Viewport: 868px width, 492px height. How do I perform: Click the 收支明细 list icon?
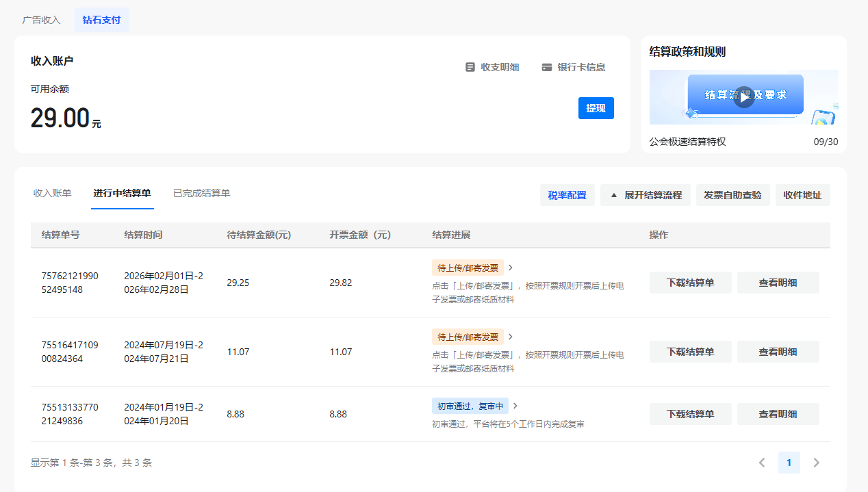point(470,67)
